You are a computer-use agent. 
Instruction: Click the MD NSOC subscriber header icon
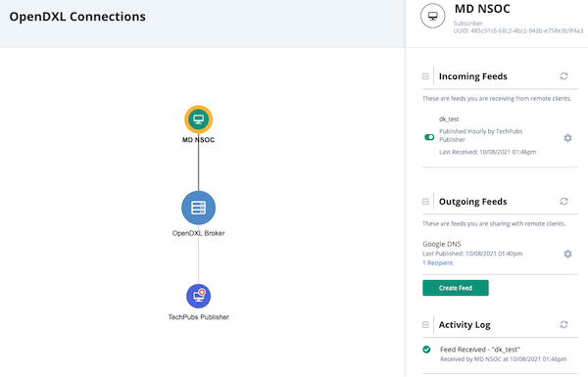click(433, 16)
